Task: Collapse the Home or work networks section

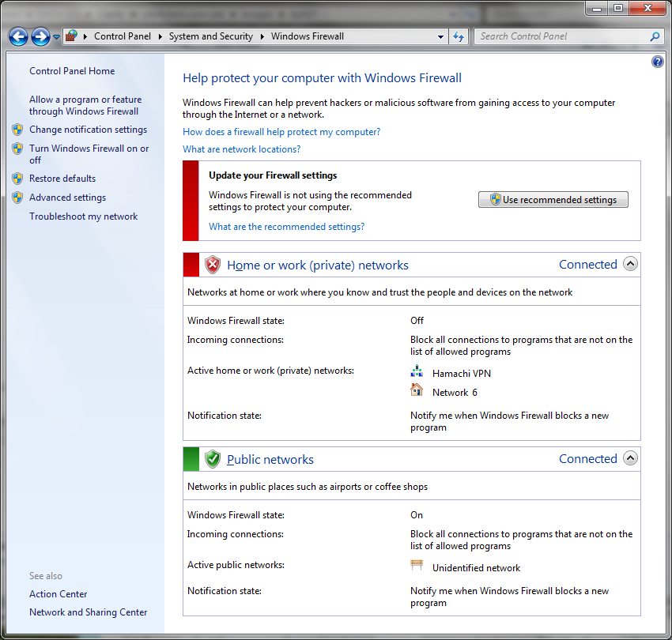Action: (x=630, y=264)
